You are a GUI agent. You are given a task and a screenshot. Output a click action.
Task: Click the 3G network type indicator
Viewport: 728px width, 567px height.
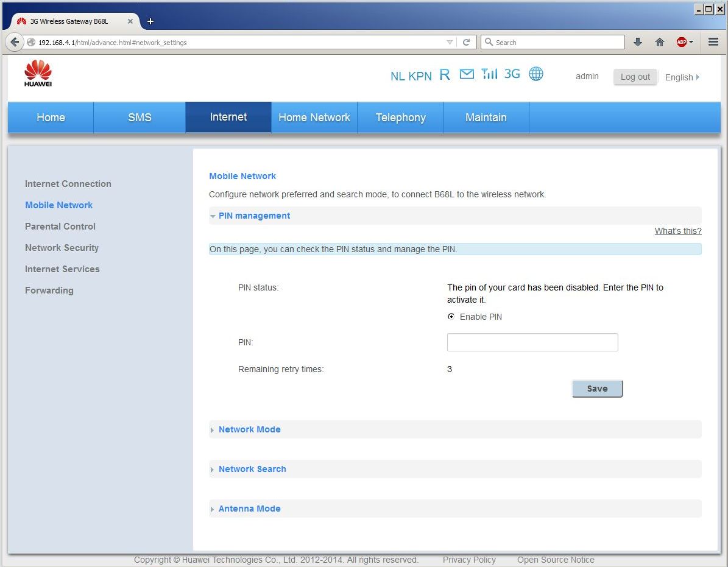(x=512, y=74)
